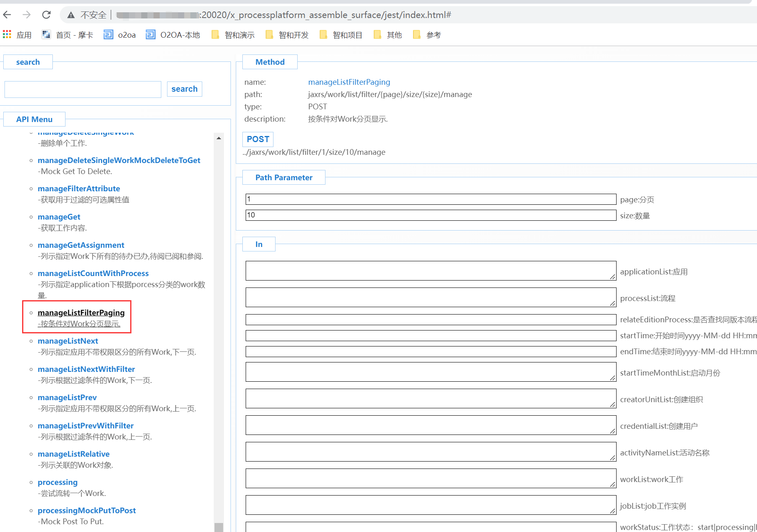Click the search button beside search box

pyautogui.click(x=184, y=89)
